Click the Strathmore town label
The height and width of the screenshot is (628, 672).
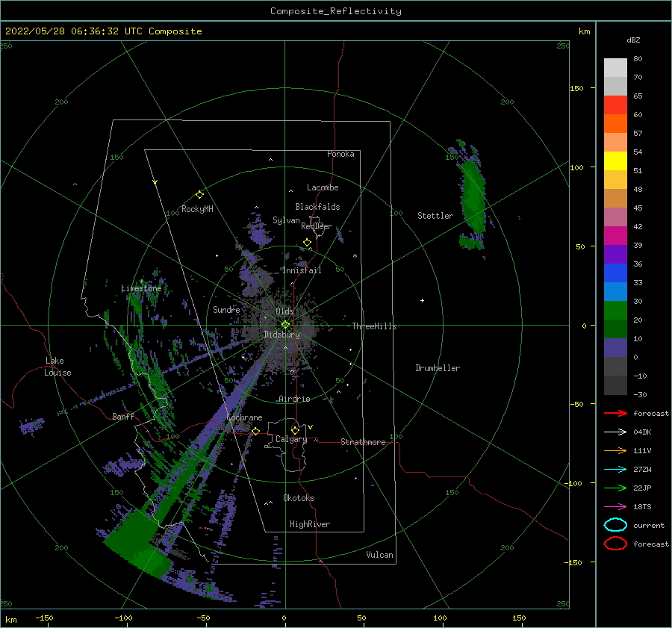click(x=363, y=442)
